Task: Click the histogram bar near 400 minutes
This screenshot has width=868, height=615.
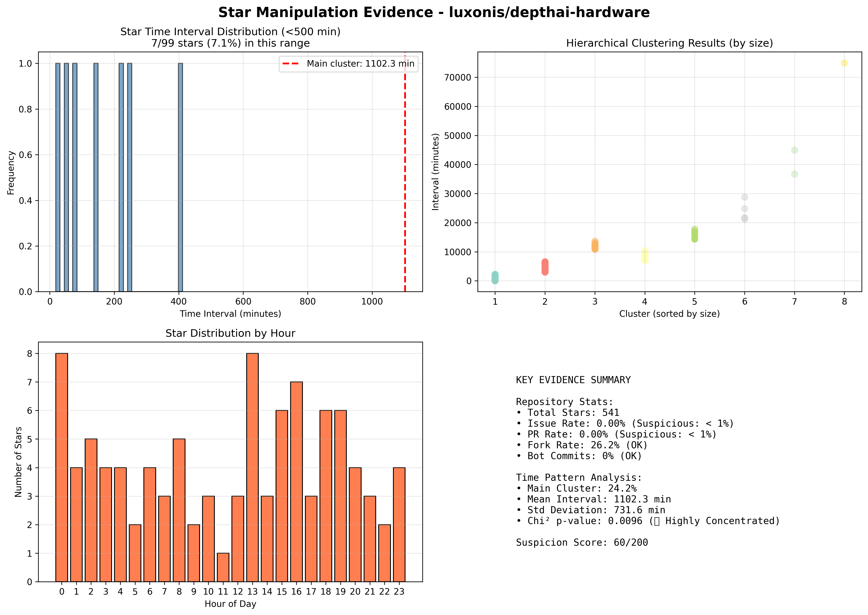Action: [180, 177]
